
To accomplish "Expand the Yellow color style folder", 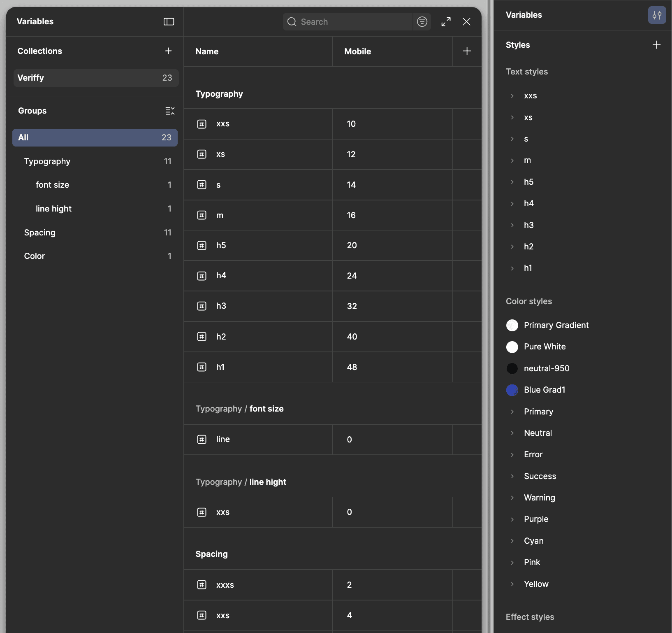I will [x=512, y=584].
